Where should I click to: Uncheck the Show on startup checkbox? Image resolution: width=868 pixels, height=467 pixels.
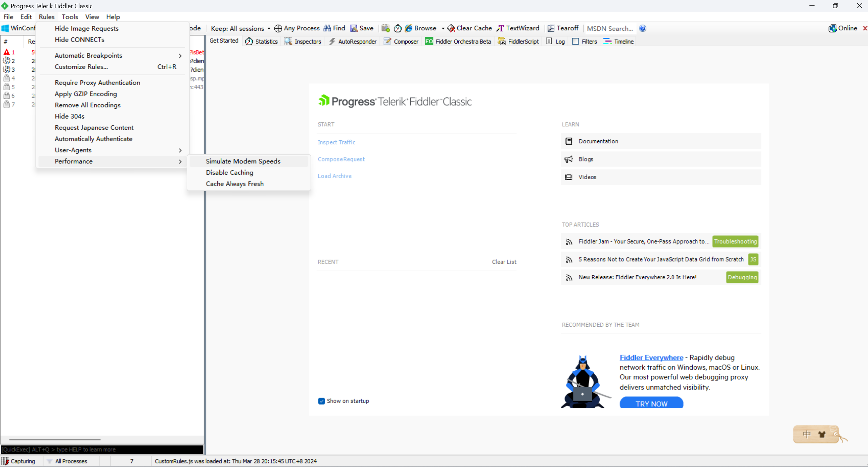[321, 401]
